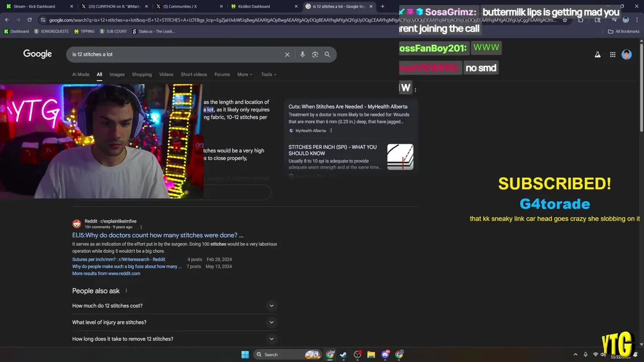Click 'r/explainlikeimfive' source text
This screenshot has width=644, height=362.
[118, 221]
